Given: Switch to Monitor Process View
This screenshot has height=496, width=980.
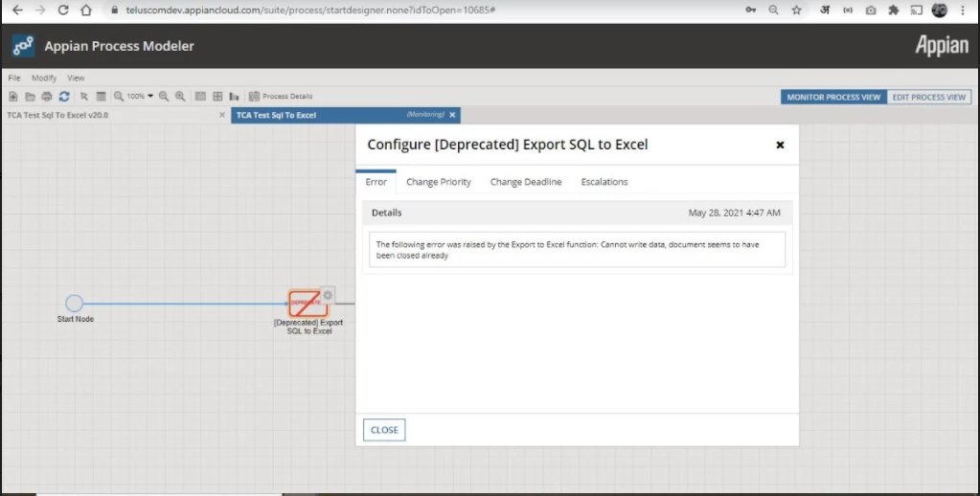Looking at the screenshot, I should pyautogui.click(x=833, y=97).
